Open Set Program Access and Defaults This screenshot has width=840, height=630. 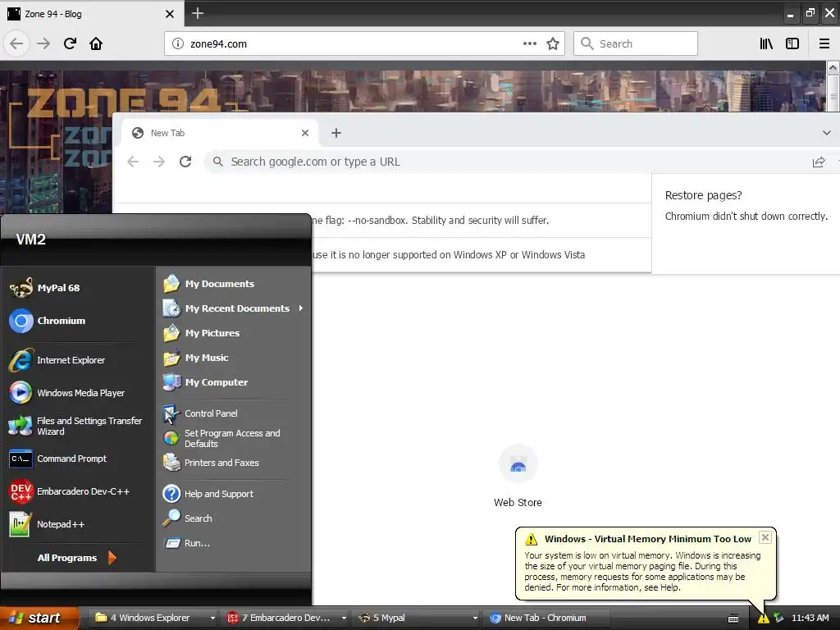[221, 438]
